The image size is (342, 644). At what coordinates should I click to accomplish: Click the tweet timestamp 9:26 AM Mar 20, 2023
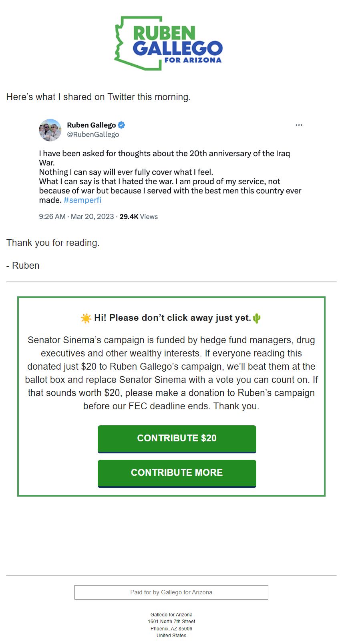(x=76, y=217)
